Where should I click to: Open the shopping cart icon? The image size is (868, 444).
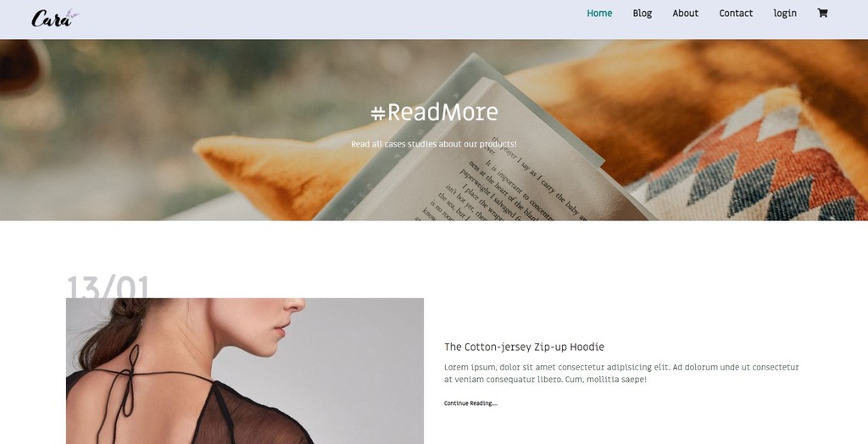(822, 14)
